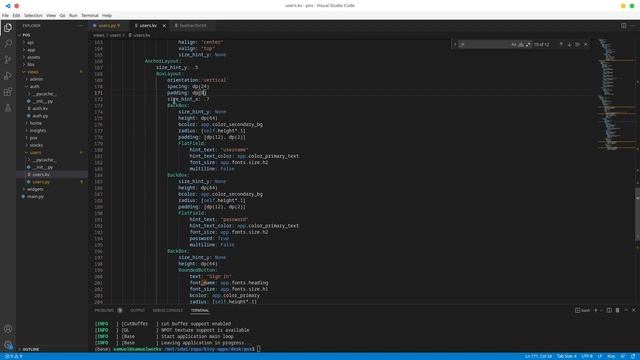The height and width of the screenshot is (360, 640).
Task: Change UTF-8 encoding in status bar
Action: pos(587,356)
